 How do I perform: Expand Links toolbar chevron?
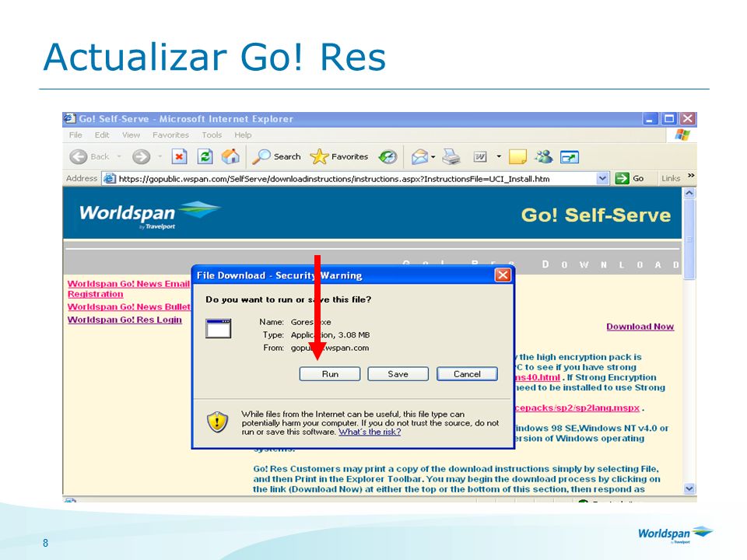coord(691,177)
